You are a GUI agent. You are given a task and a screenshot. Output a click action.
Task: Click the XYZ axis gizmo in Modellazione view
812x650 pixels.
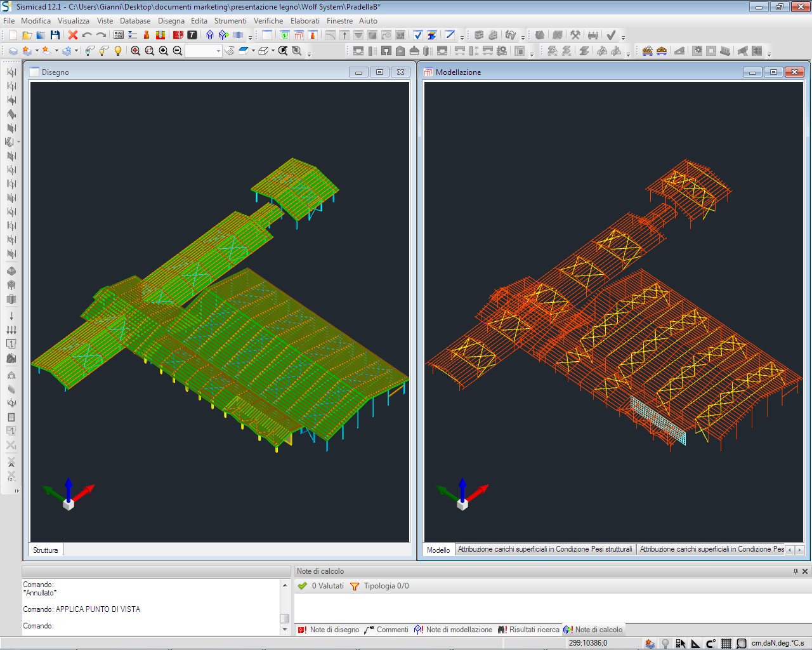(x=462, y=494)
